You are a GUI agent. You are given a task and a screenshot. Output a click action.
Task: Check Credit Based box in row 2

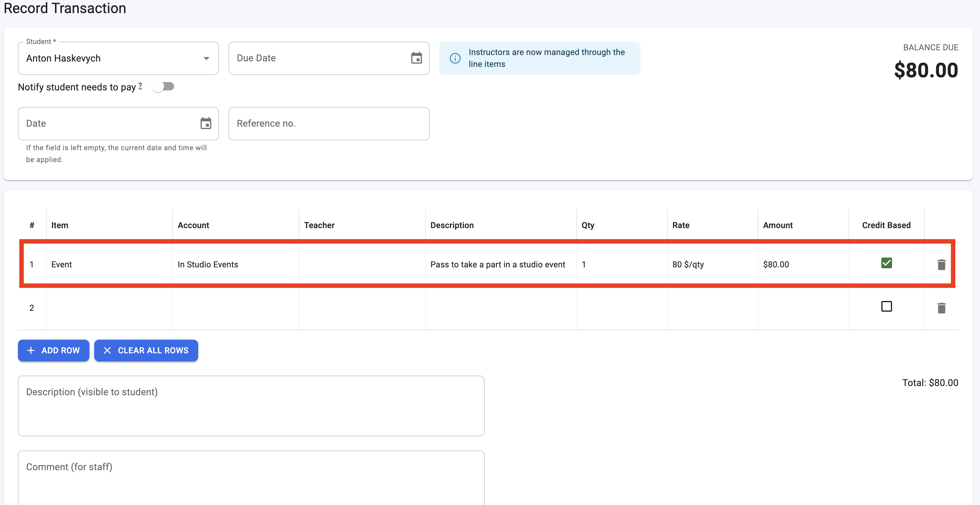coord(886,307)
